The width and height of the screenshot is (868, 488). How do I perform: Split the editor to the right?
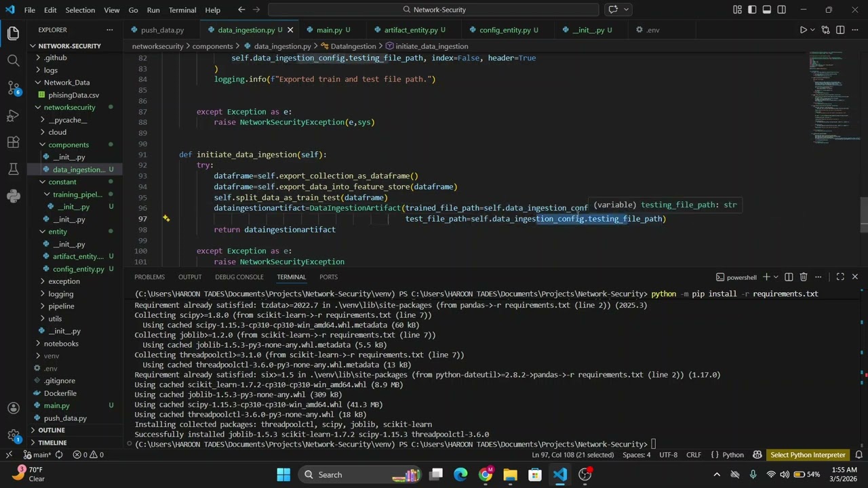[x=840, y=30]
